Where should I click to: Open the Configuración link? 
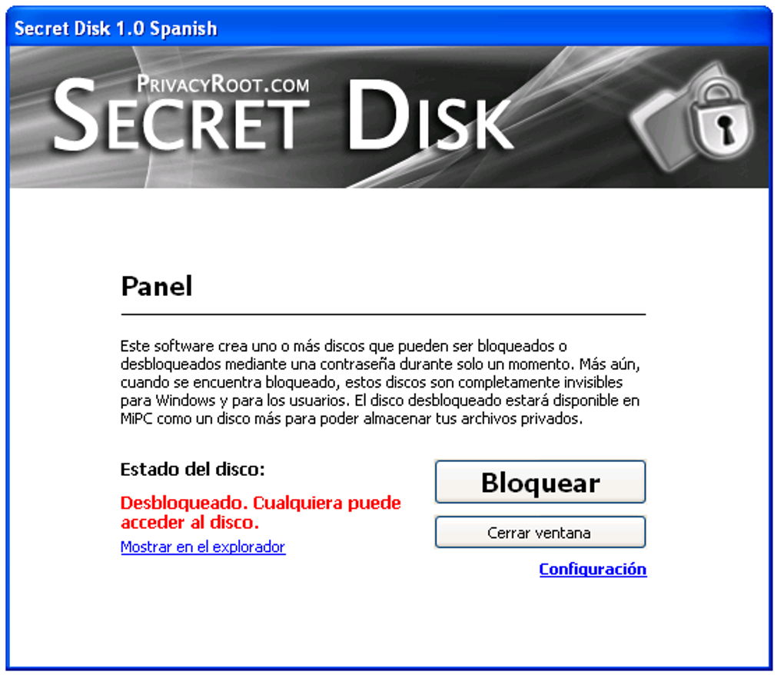coord(593,569)
